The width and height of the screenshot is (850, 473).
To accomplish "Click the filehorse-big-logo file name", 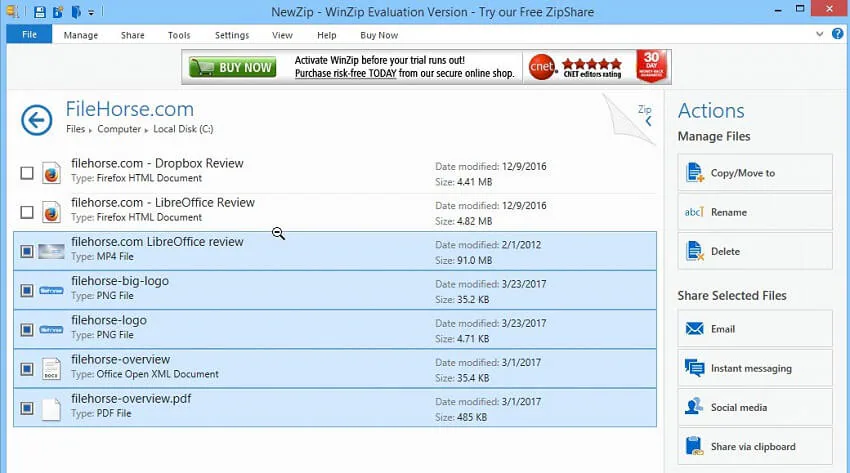I will (x=120, y=281).
